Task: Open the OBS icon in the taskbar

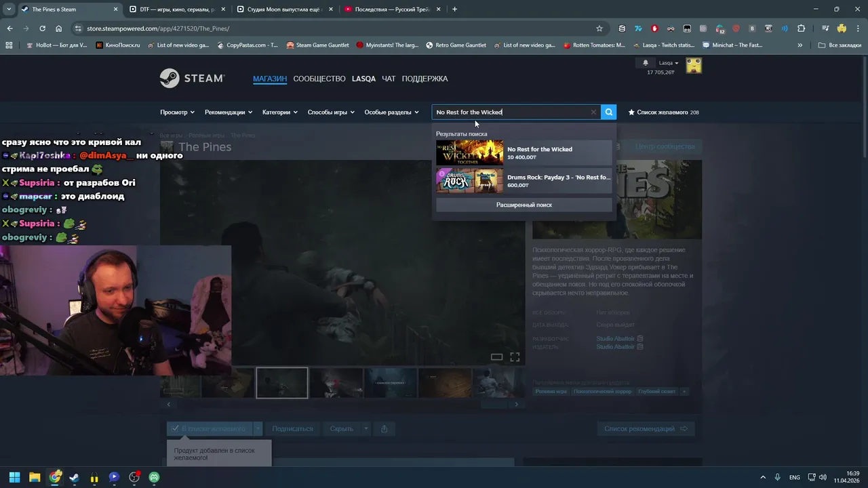Action: [134, 477]
